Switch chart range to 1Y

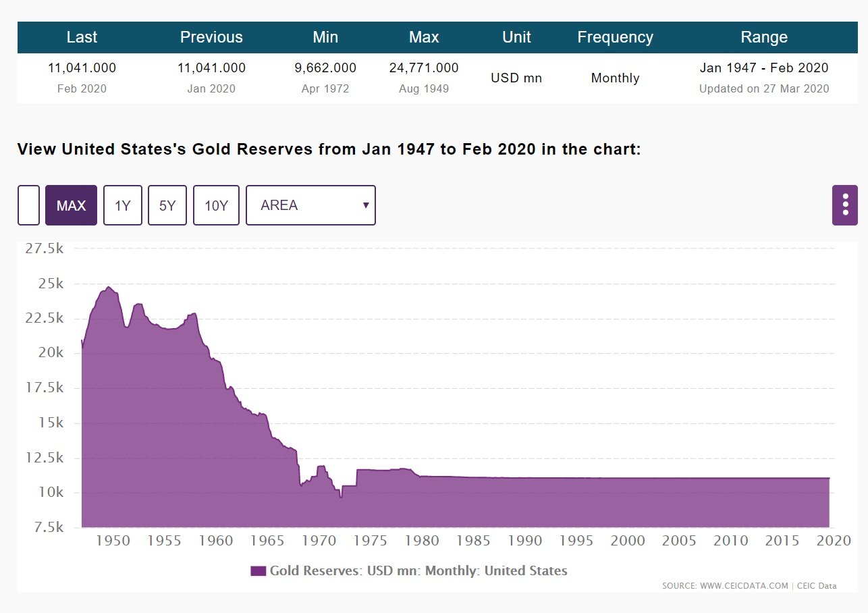tap(123, 205)
